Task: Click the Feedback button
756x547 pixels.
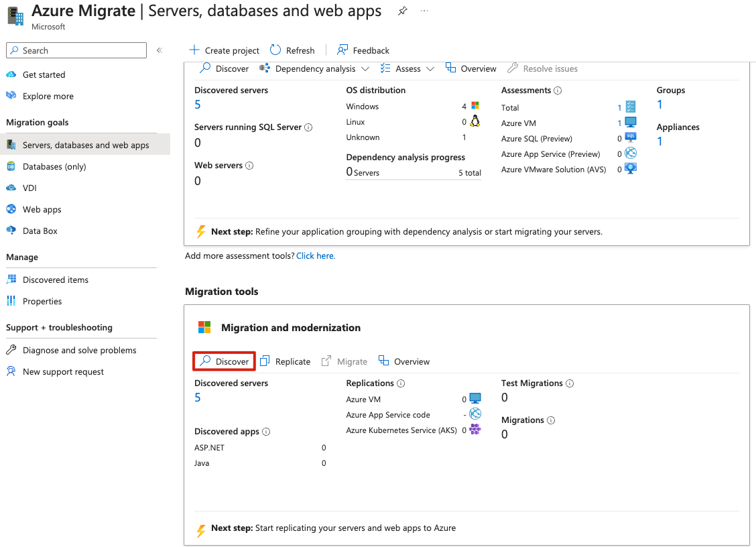Action: click(x=363, y=50)
